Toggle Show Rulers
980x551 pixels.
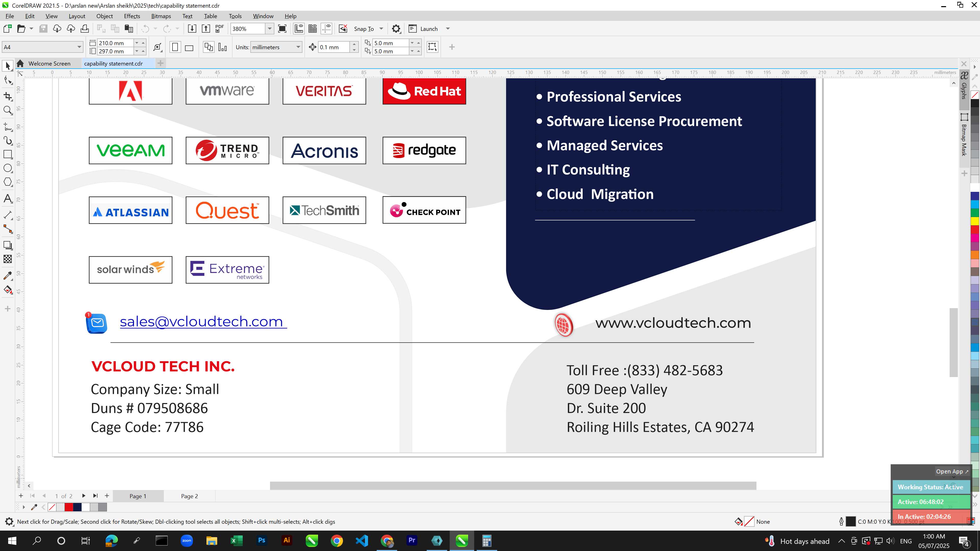pyautogui.click(x=299, y=29)
